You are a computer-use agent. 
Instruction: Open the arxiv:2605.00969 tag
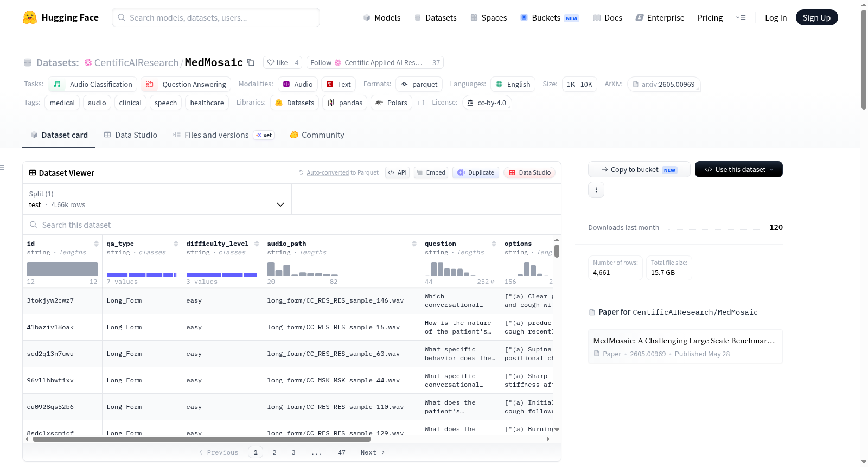coord(664,84)
